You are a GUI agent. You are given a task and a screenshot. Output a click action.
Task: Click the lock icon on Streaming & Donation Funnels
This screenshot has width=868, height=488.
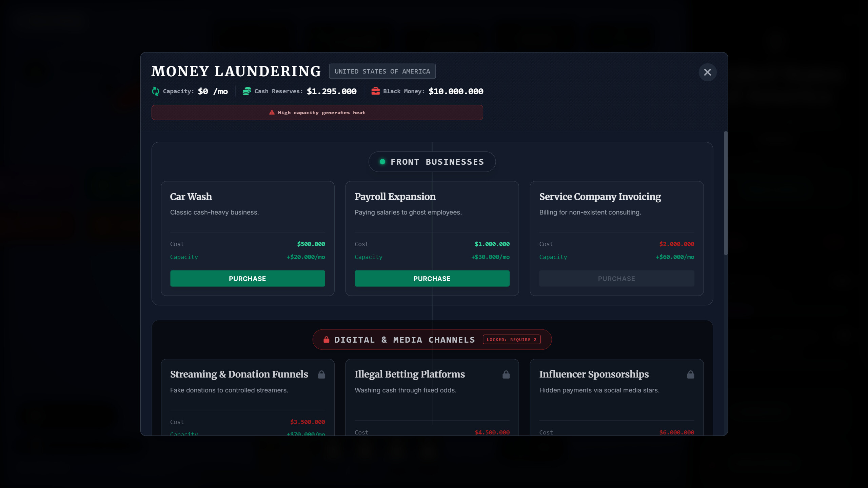coord(321,374)
